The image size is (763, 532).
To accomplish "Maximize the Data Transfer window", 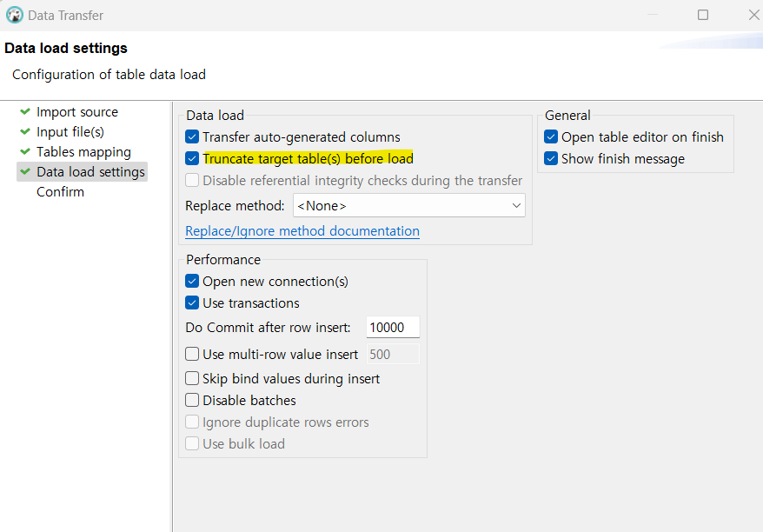I will coord(703,15).
